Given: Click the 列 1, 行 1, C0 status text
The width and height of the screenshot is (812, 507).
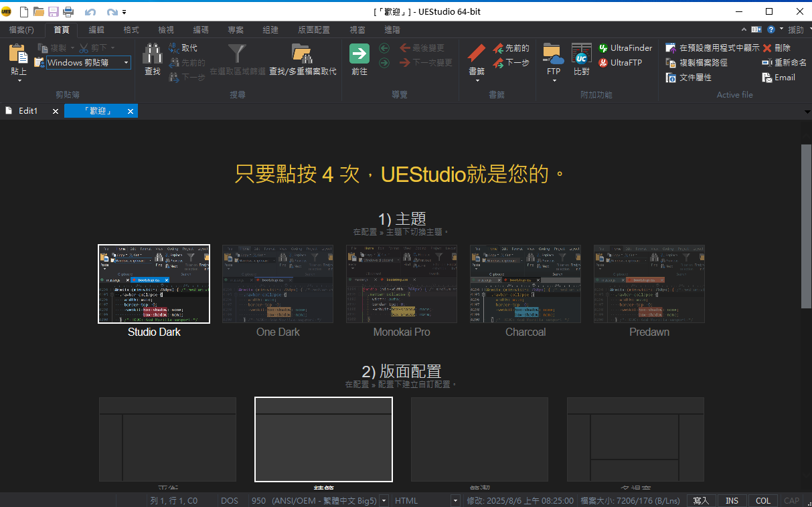Looking at the screenshot, I should 174,500.
